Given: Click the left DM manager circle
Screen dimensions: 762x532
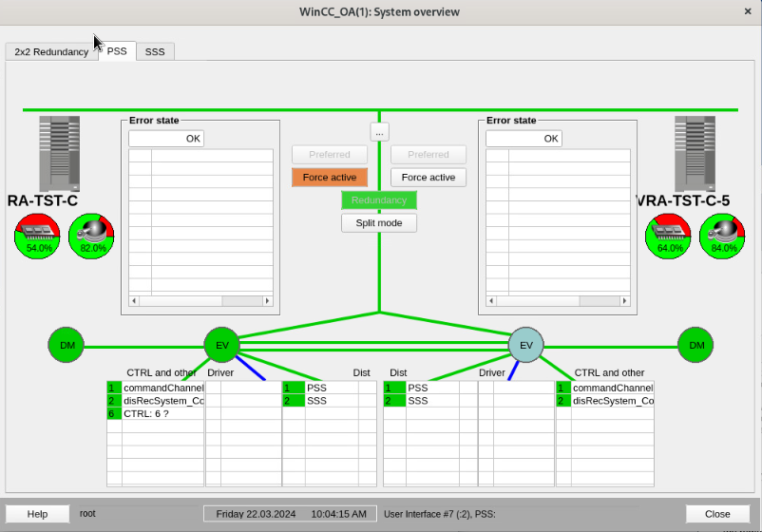Looking at the screenshot, I should pyautogui.click(x=67, y=345).
